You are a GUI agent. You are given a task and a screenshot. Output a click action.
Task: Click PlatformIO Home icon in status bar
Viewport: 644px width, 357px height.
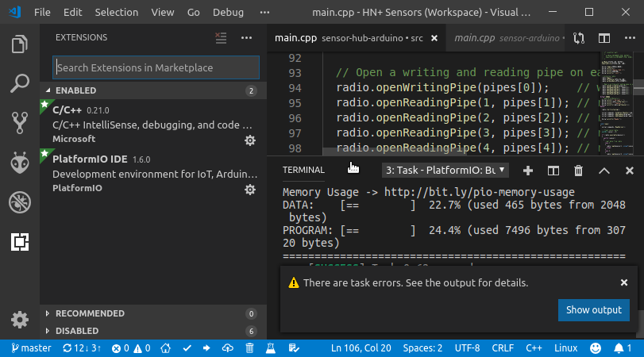pos(165,348)
